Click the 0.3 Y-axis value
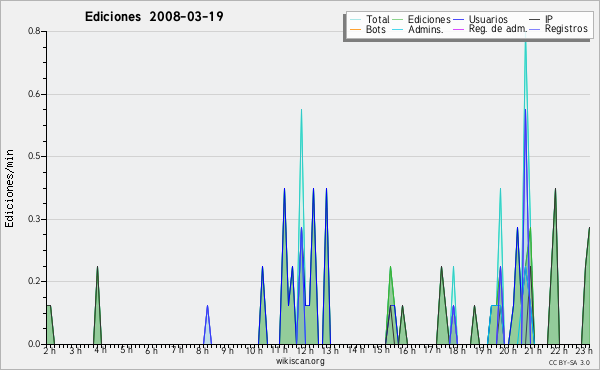The image size is (600, 370). [x=34, y=219]
